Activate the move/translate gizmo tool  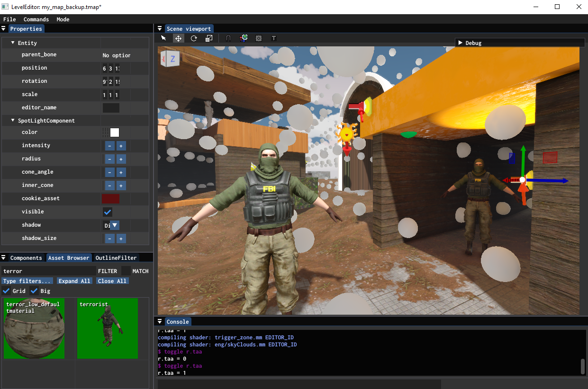click(x=179, y=38)
